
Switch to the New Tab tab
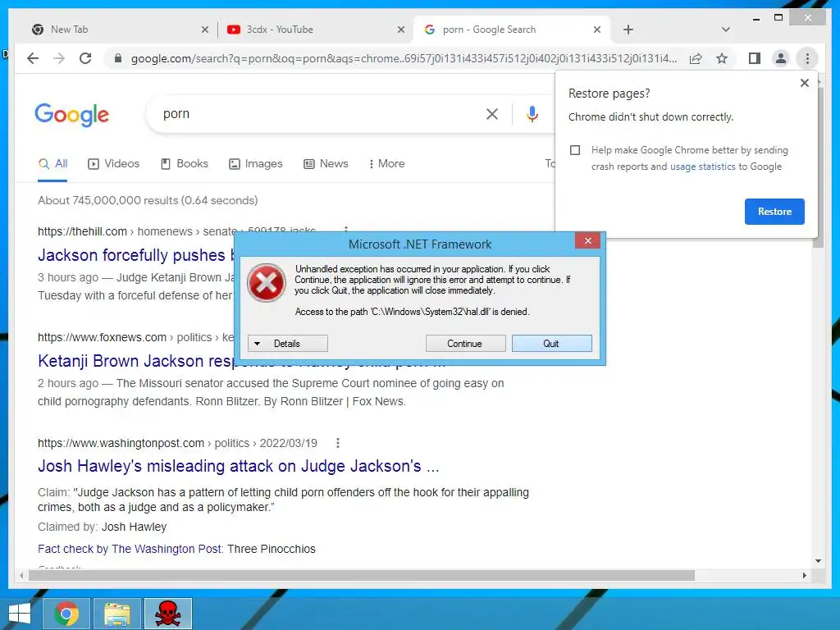click(117, 30)
